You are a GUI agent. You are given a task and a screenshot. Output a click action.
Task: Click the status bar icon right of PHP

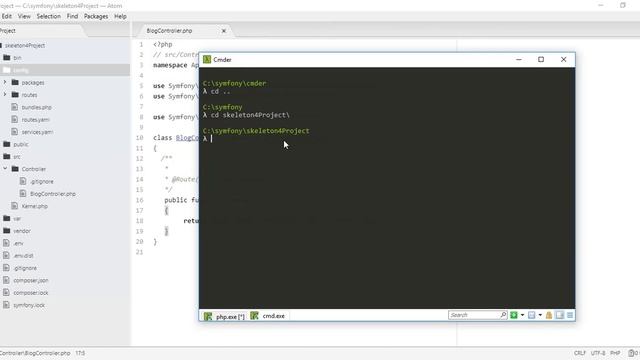[x=632, y=353]
